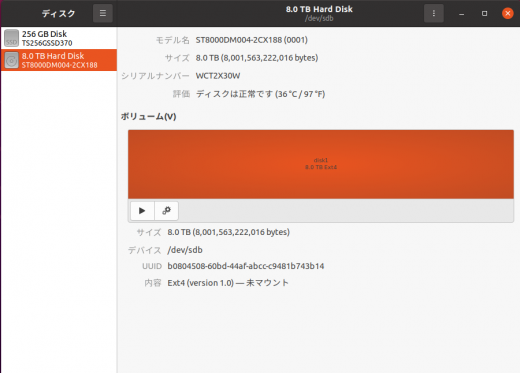Click the Ext4 content description text

[228, 283]
